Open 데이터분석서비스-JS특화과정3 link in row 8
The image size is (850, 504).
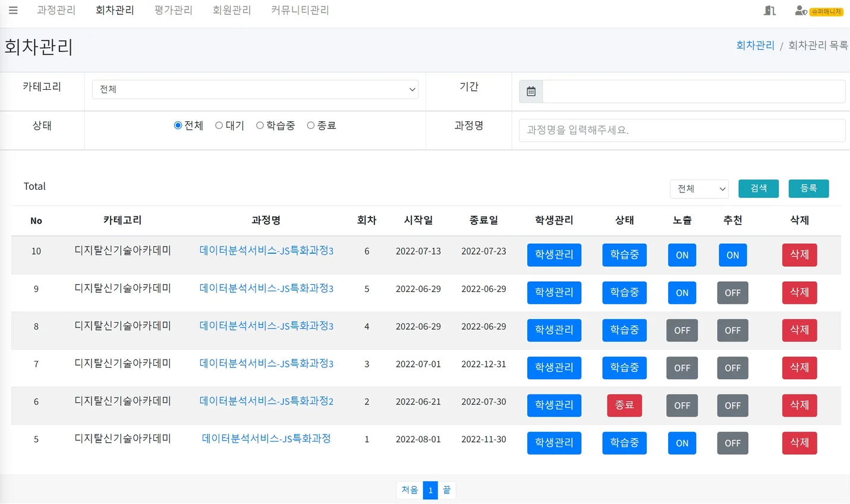(266, 326)
